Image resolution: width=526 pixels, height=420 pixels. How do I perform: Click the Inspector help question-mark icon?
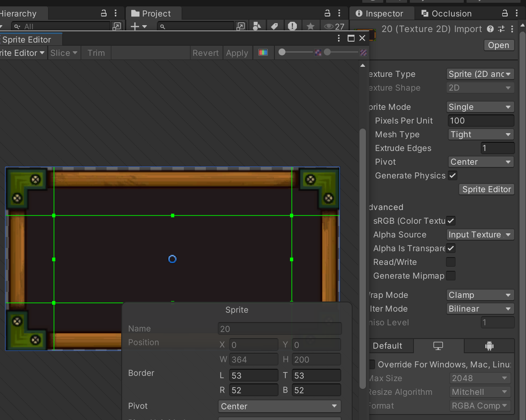(x=490, y=29)
